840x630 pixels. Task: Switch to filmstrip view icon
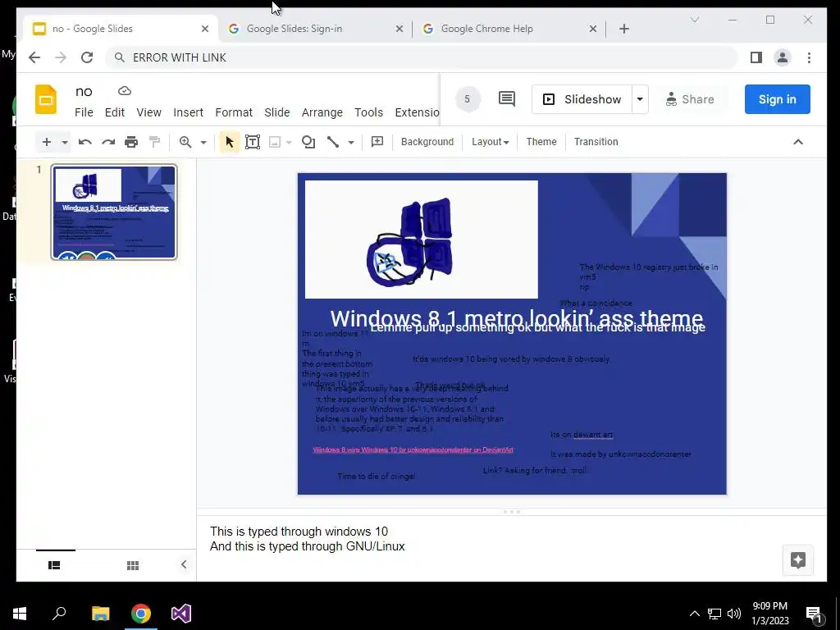point(54,565)
